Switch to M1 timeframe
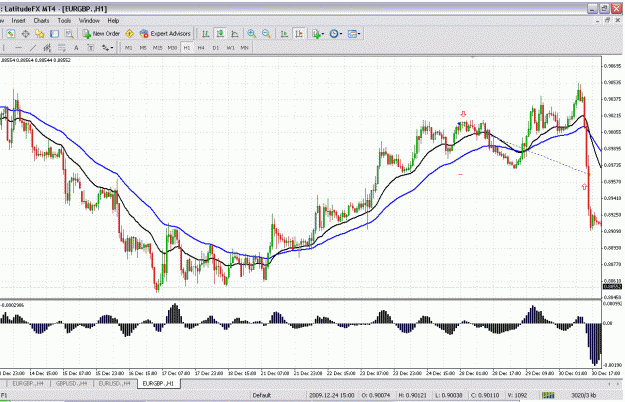Viewport: 625px width, 402px height. pyautogui.click(x=128, y=48)
